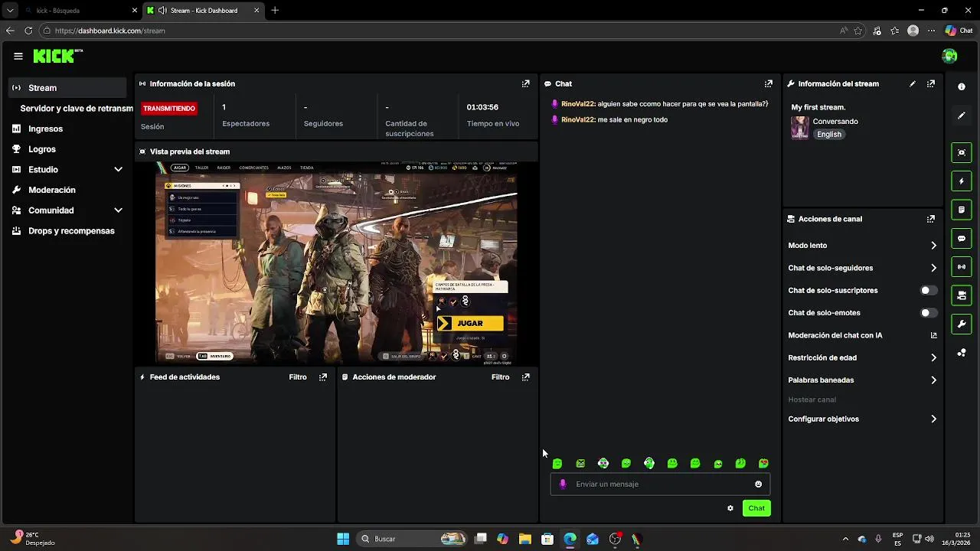
Task: Open Filtro in Feed de actividades
Action: 297,377
